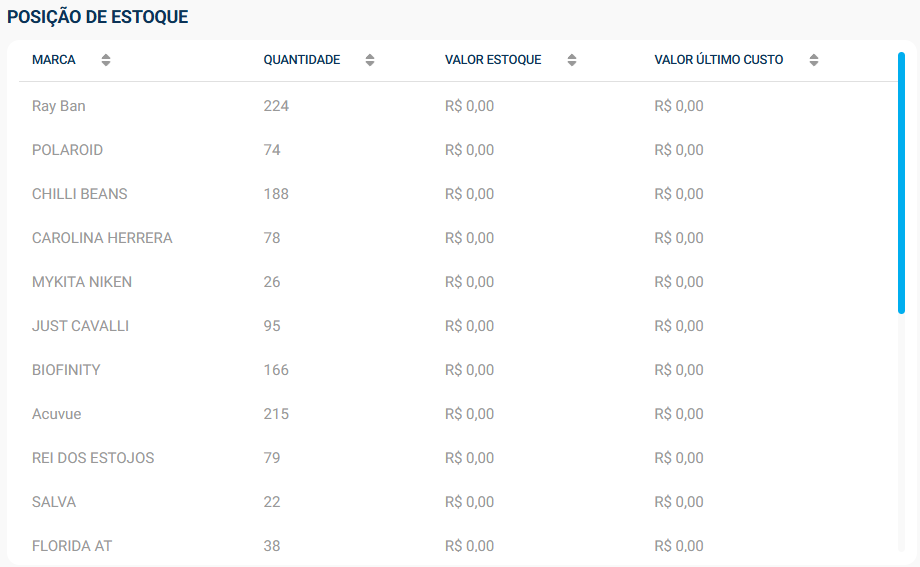Image resolution: width=920 pixels, height=567 pixels.
Task: Select the REI DOS ESTOJOS row
Action: pos(93,458)
